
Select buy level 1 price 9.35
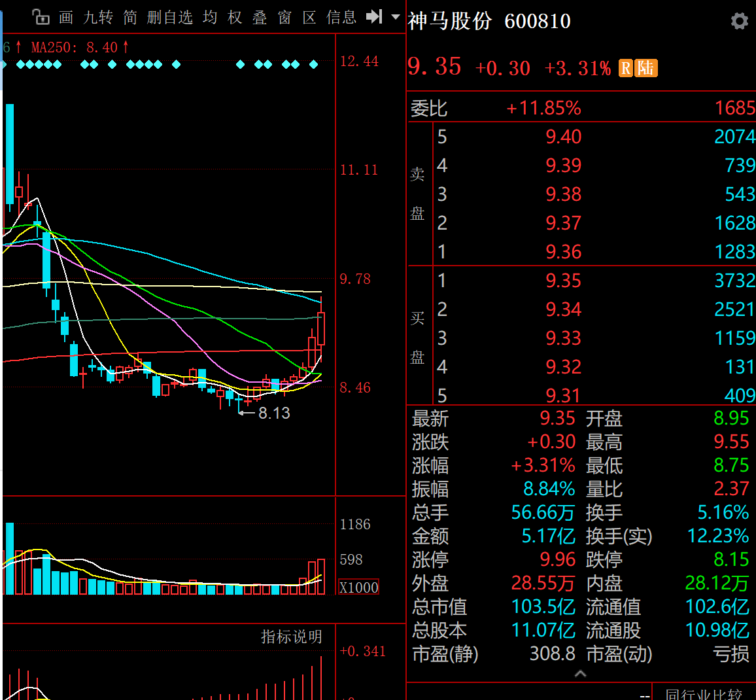coord(564,281)
